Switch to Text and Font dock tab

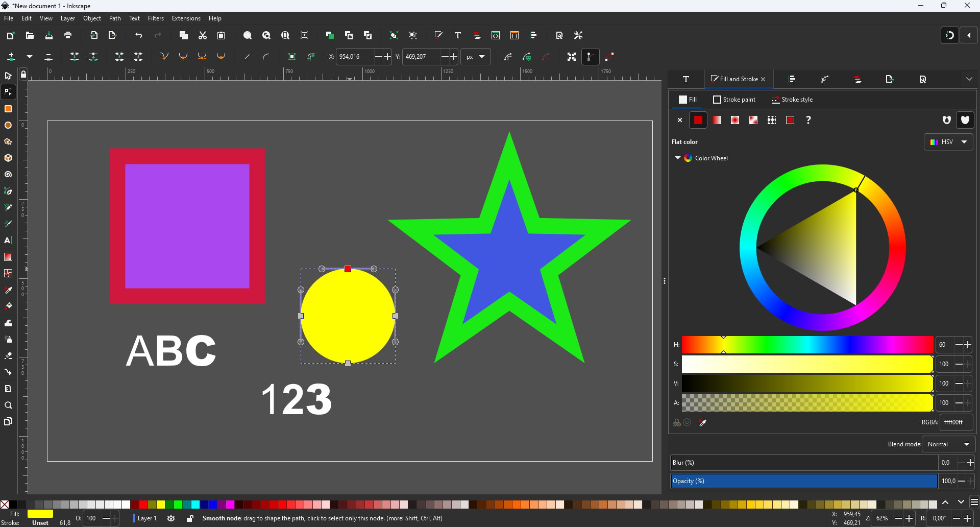coord(686,79)
